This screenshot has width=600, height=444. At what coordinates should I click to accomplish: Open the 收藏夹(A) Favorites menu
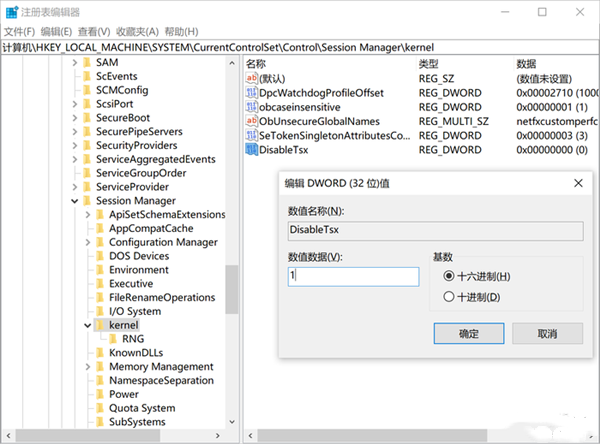click(x=137, y=31)
